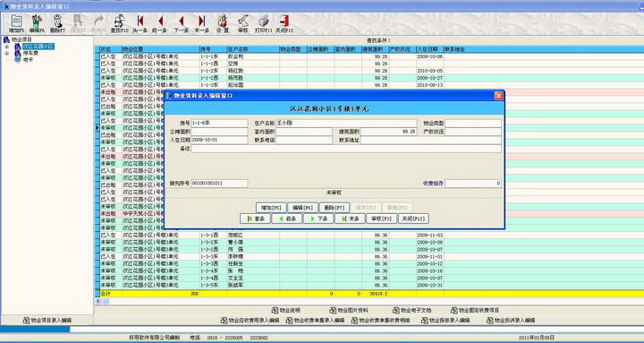This screenshot has width=644, height=343.
Task: Click the 关闭[F12] button in the dialog
Action: click(413, 219)
